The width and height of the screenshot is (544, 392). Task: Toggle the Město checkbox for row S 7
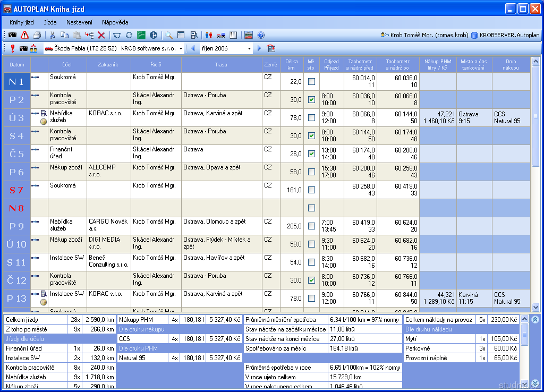[311, 190]
